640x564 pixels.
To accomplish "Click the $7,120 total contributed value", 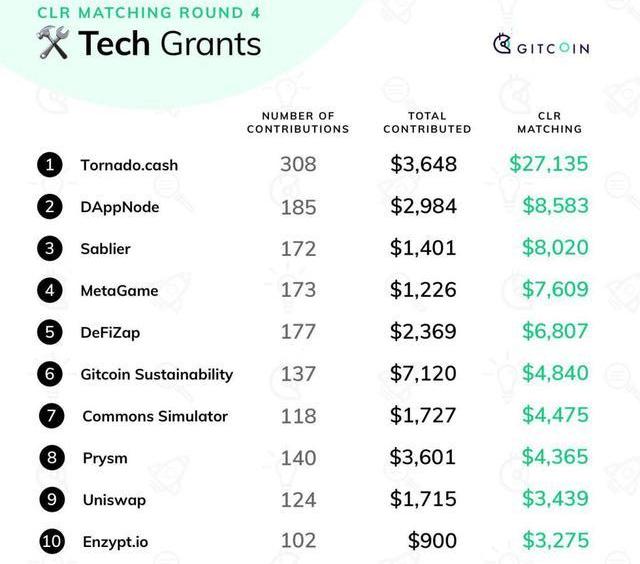I will [x=423, y=374].
